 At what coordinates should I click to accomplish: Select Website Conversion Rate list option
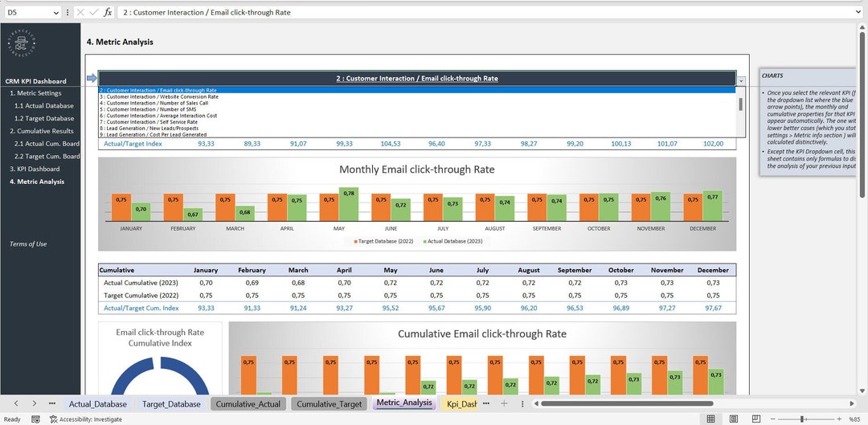[x=417, y=97]
